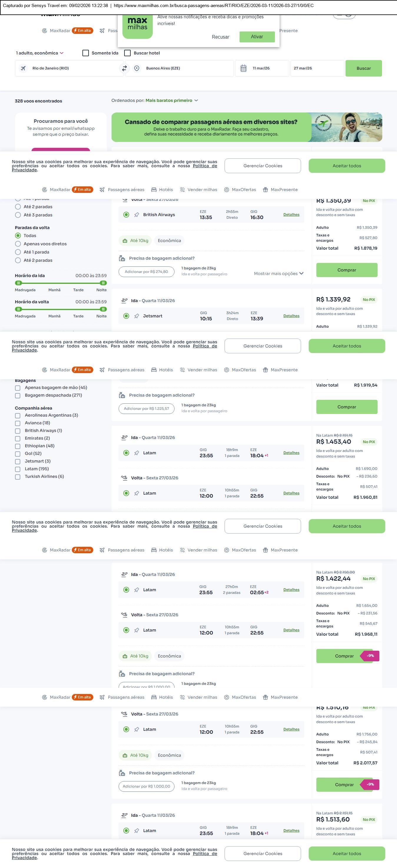
Task: Click the airplane icon in the origin field
Action: tap(23, 68)
